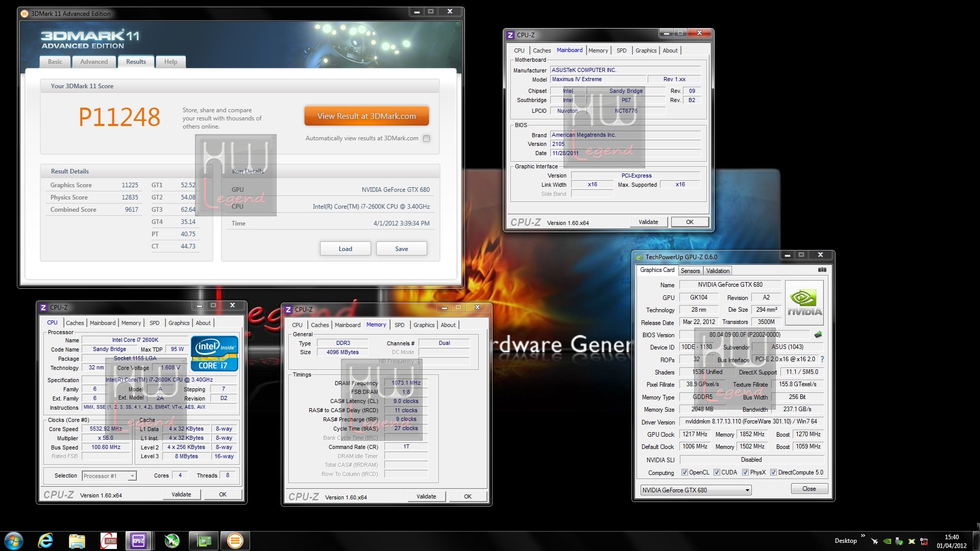Switch to the Advanced tab in 3DMark
The image size is (980, 551).
(94, 62)
